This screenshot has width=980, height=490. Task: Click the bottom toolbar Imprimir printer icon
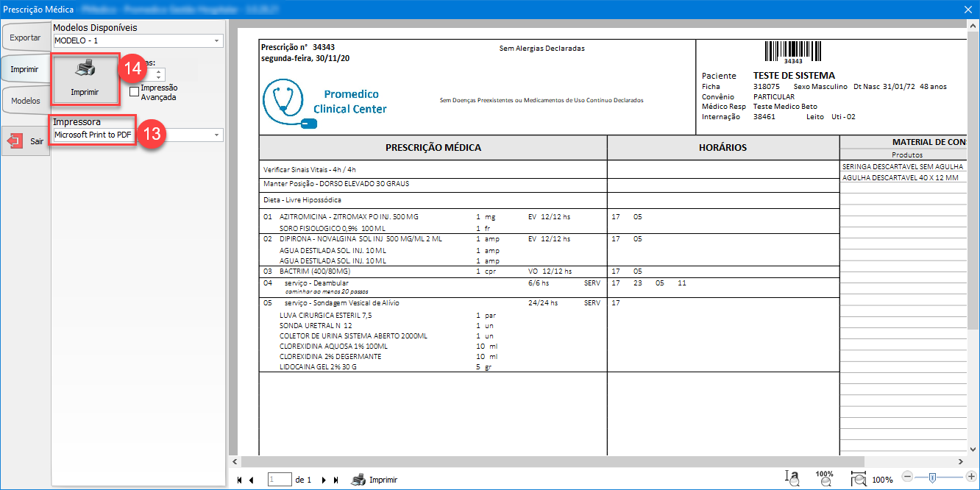coord(358,480)
